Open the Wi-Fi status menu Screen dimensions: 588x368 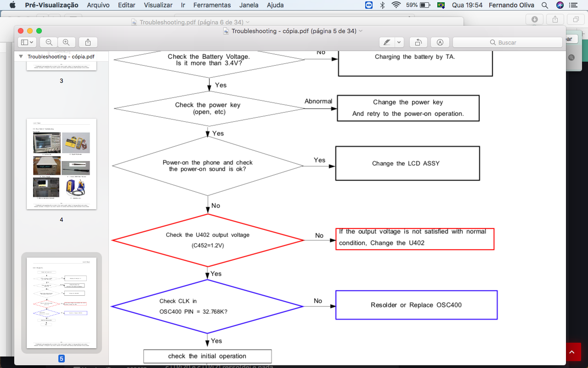pos(396,5)
